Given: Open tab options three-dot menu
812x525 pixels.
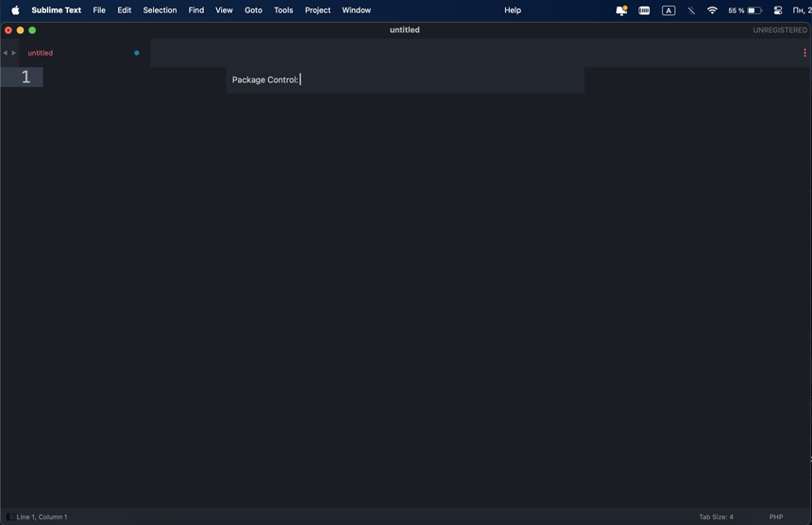Looking at the screenshot, I should (x=804, y=53).
